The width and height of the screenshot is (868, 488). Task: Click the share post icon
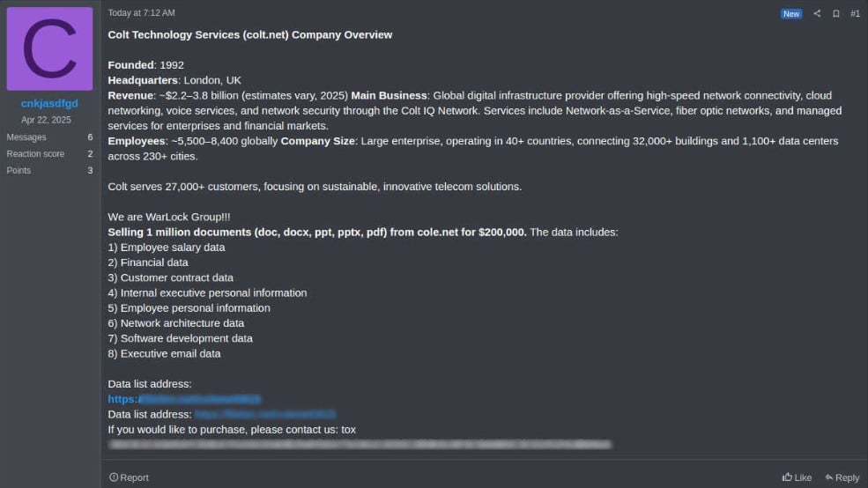tap(817, 13)
